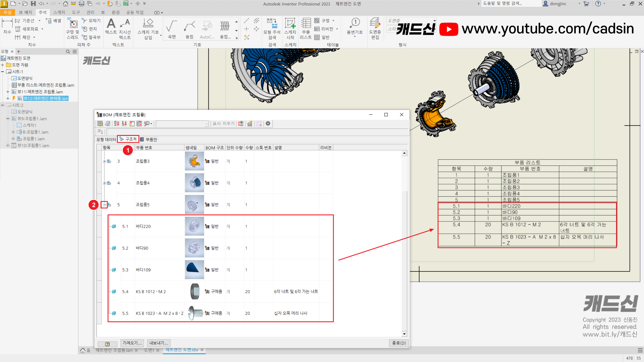Click the BOM dialog help button
Screen dimensions: 644x362
pyautogui.click(x=107, y=344)
